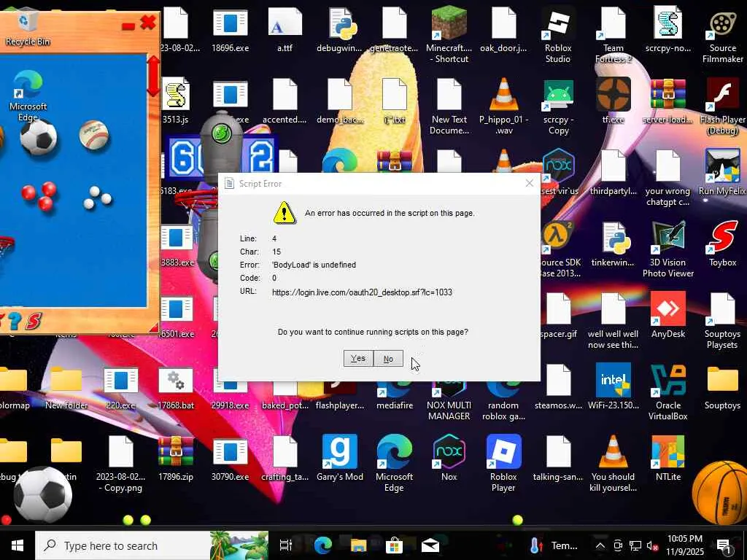Pick the white balls toy in Toybox panel
The width and height of the screenshot is (747, 560).
point(97,198)
